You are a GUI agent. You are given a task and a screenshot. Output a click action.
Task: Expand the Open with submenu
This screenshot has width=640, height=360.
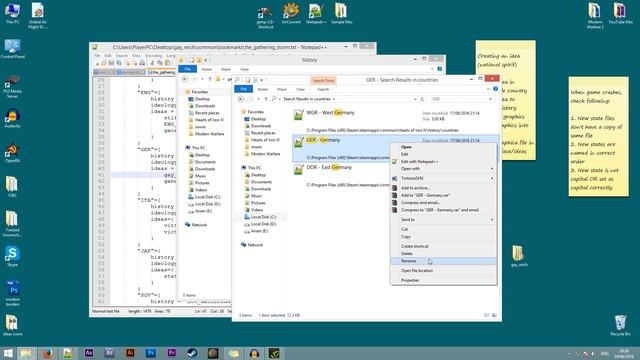click(x=443, y=169)
